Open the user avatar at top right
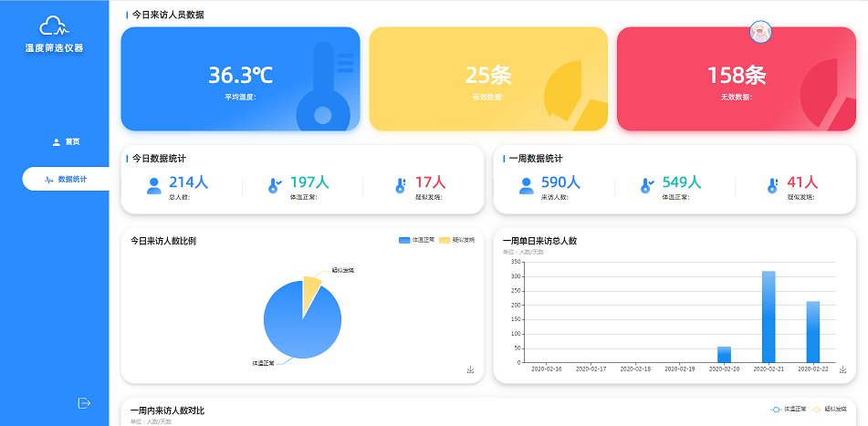The image size is (868, 426). click(760, 32)
